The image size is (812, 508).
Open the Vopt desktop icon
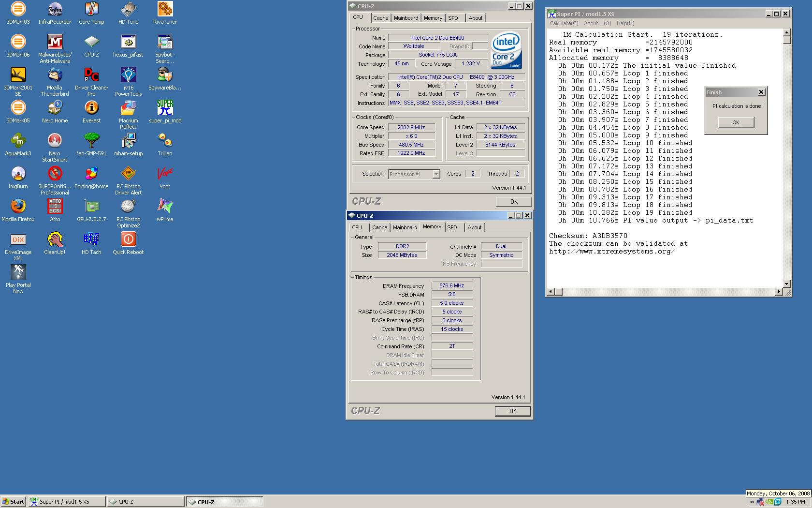165,178
